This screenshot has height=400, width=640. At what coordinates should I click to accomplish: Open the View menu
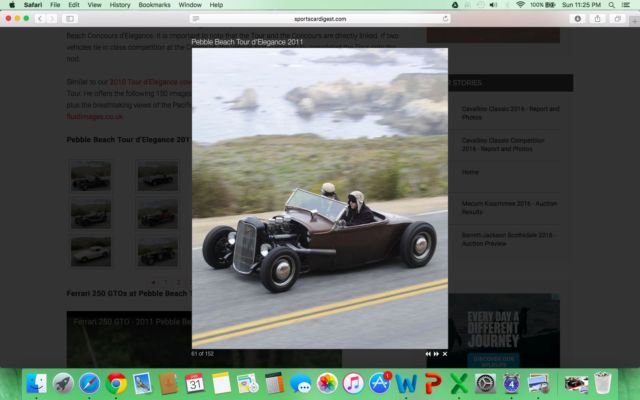point(94,5)
